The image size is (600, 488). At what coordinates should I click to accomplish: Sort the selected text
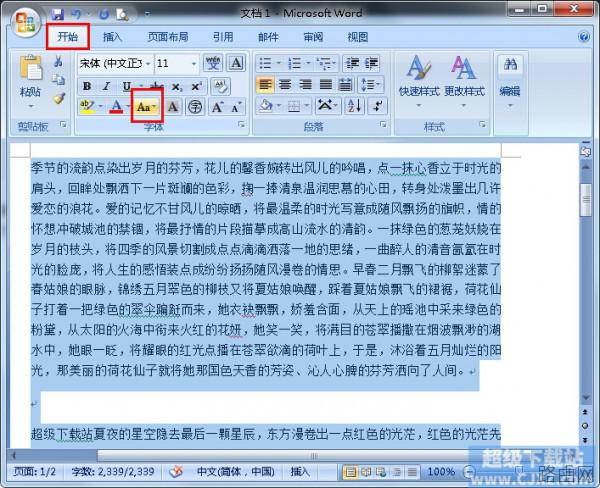[354, 105]
